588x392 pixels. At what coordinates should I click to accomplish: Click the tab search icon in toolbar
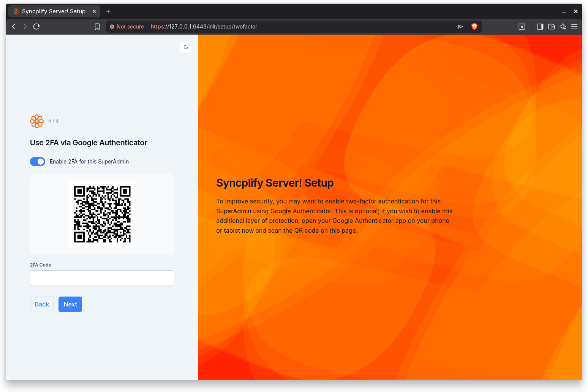522,27
